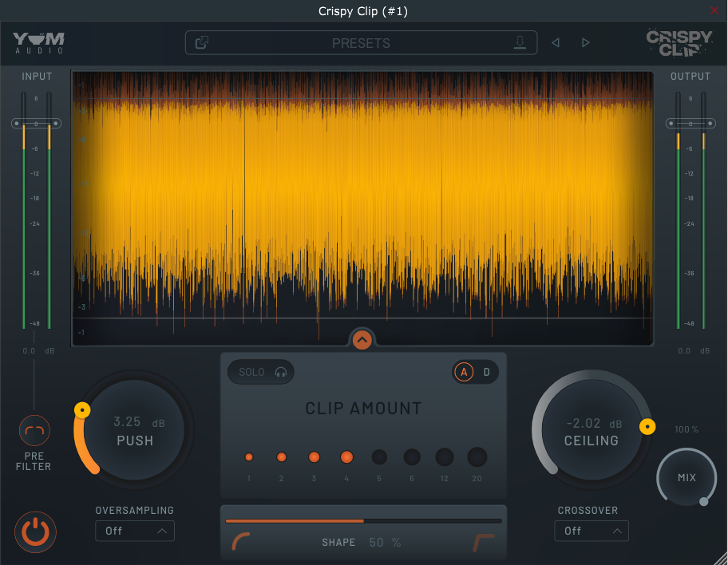Screen dimensions: 728x565
Task: Open the Oversampling dropdown
Action: tap(135, 531)
